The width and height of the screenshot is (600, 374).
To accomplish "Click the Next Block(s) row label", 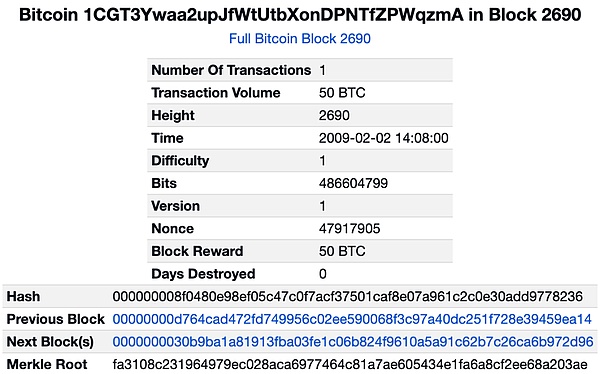I will point(50,341).
